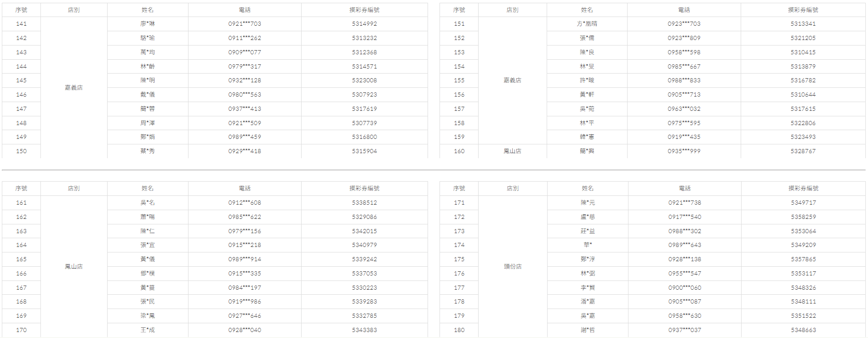
Task: Click phone number 0912***608
Action: pos(245,203)
